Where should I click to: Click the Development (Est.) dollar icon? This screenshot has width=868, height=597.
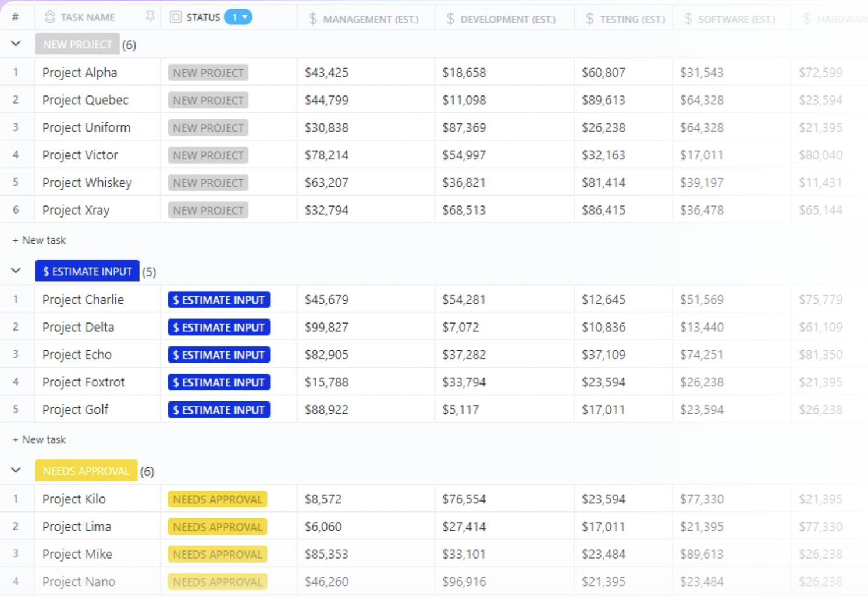[450, 19]
